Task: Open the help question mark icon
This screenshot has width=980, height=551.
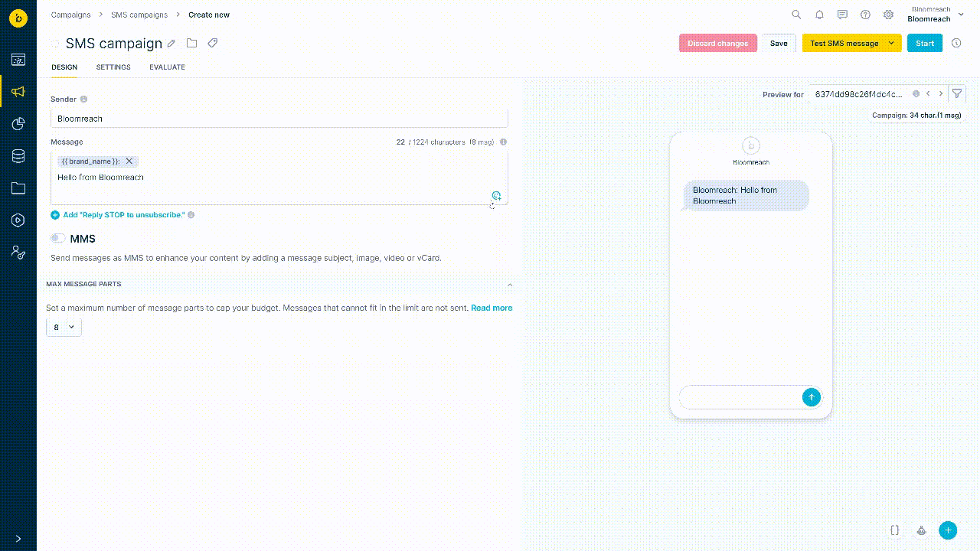Action: [x=865, y=15]
